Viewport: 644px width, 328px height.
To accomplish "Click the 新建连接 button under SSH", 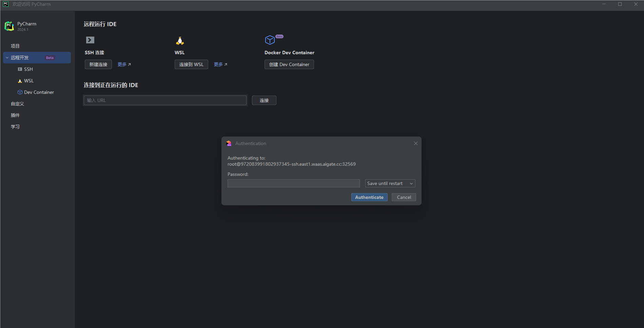I will click(x=98, y=64).
